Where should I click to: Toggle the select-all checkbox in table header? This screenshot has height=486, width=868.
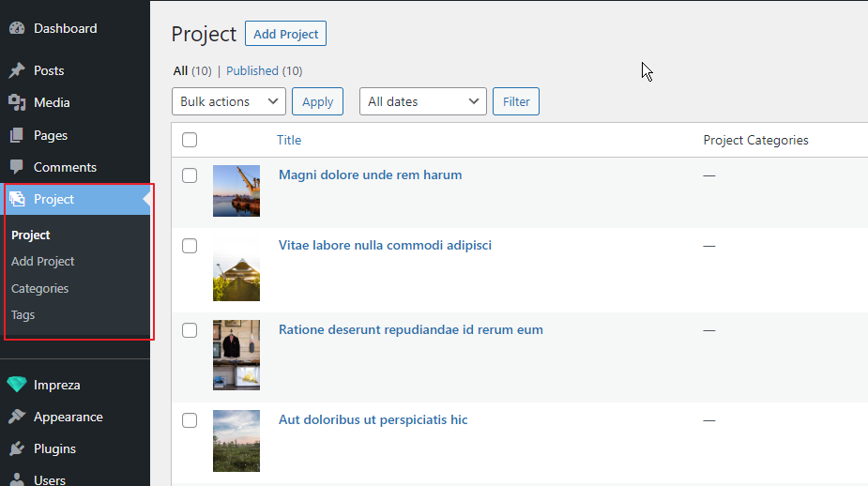tap(190, 140)
